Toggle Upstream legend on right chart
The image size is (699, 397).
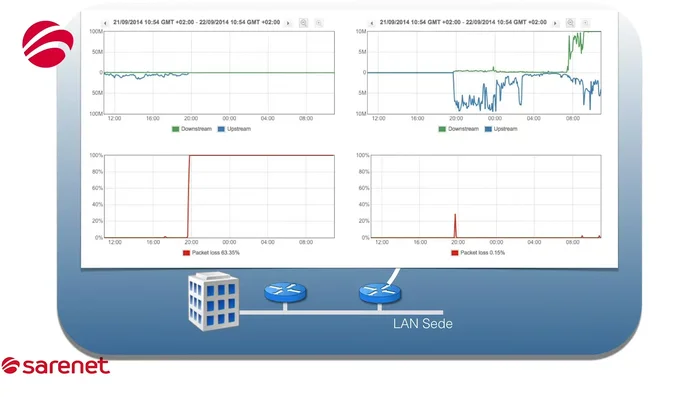501,129
